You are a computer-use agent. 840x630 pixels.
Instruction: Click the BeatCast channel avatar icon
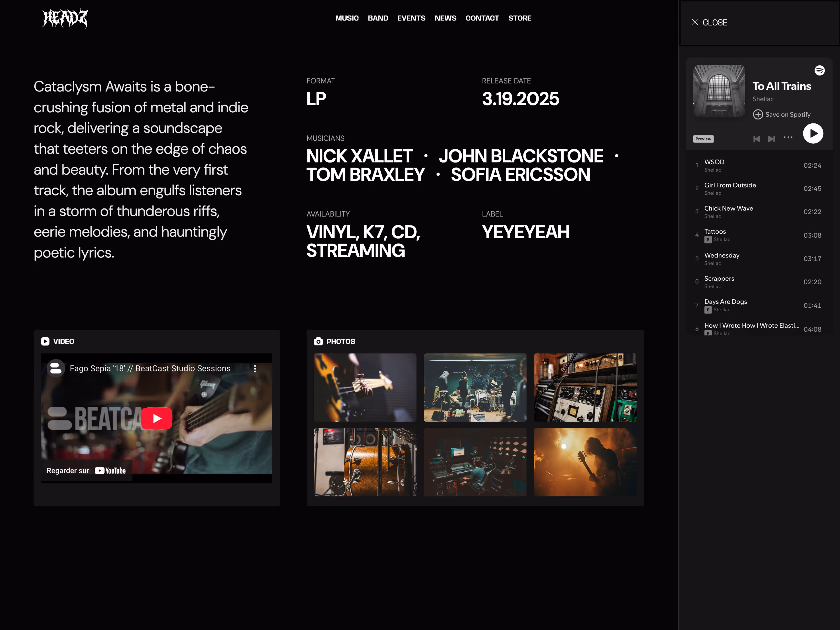pos(56,368)
